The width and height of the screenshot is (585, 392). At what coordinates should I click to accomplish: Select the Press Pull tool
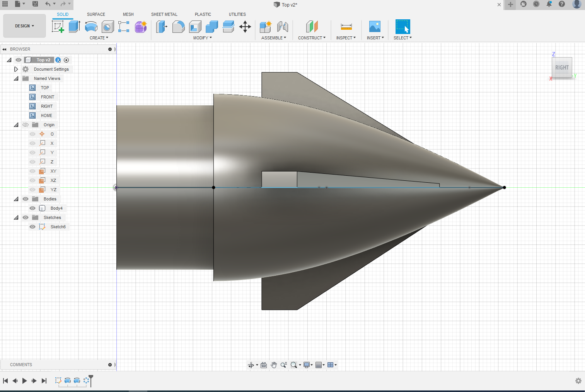(x=161, y=26)
